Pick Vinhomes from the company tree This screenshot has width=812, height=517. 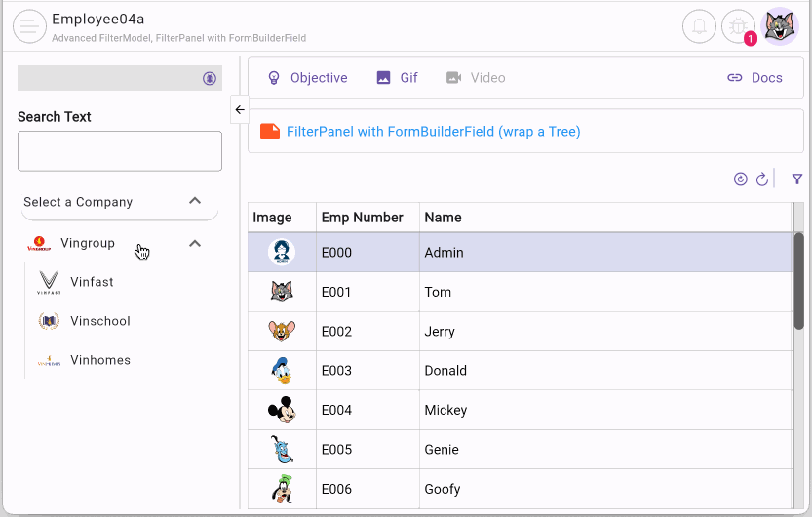pos(99,360)
